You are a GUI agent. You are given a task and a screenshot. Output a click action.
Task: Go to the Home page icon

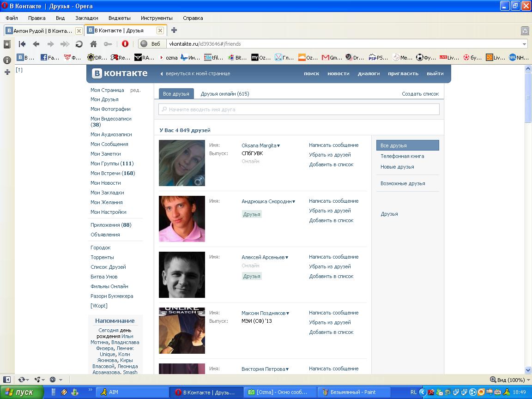tap(93, 44)
